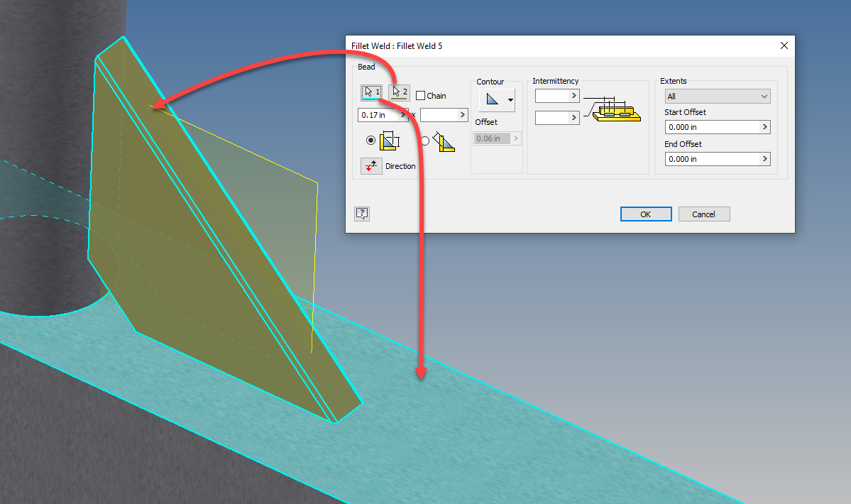The image size is (851, 504).
Task: Click the throat measurement icon
Action: point(444,141)
